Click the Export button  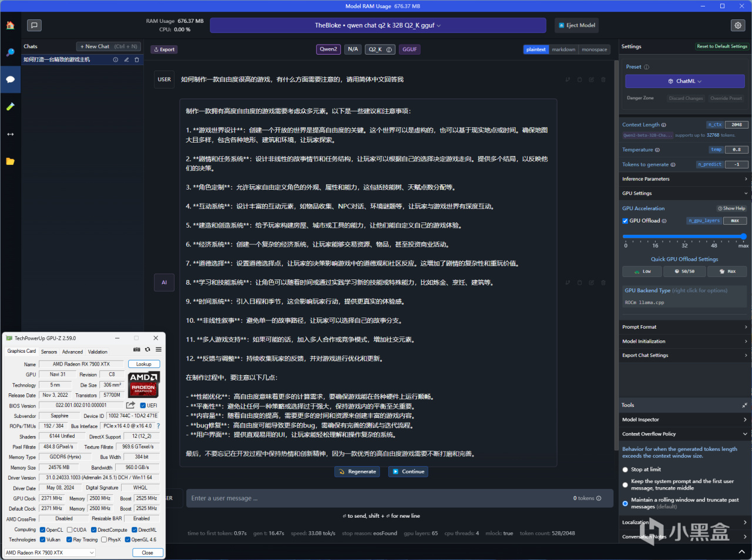pyautogui.click(x=164, y=50)
